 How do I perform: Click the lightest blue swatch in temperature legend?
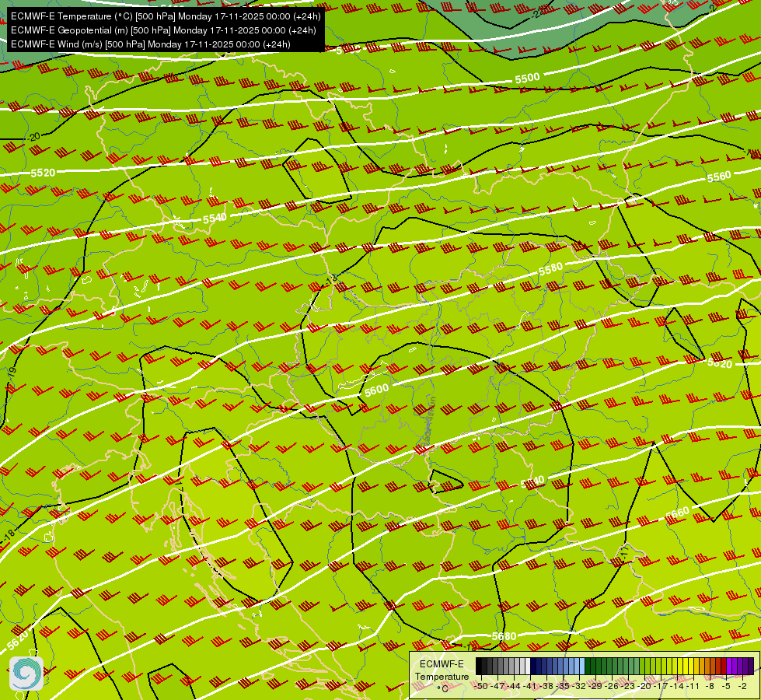(x=582, y=666)
